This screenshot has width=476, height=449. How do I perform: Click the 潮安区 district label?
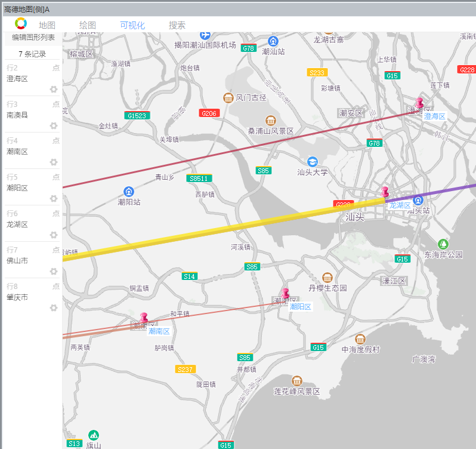[x=351, y=113]
